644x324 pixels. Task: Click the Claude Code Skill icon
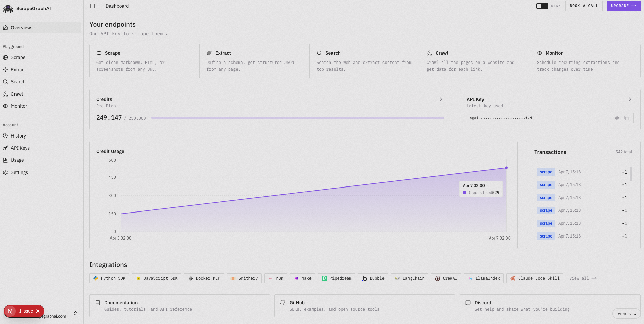coord(513,278)
